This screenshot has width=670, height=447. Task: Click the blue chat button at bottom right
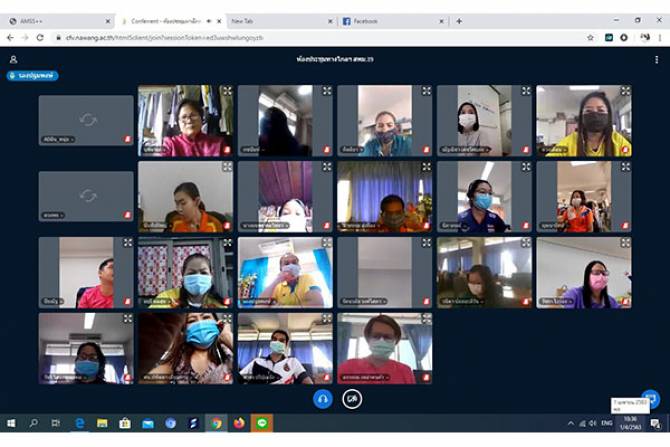click(x=649, y=398)
